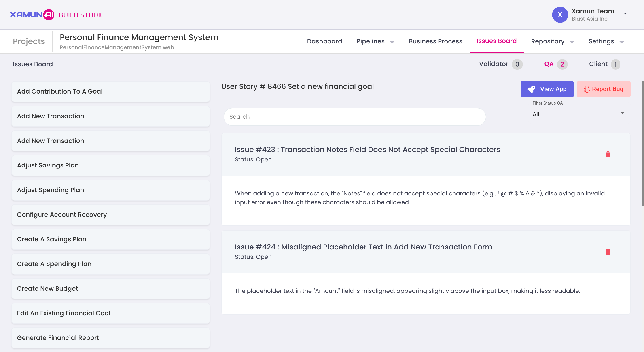Screen dimensions: 644x352
Task: Select the Configure Account Recovery story
Action: coord(110,215)
